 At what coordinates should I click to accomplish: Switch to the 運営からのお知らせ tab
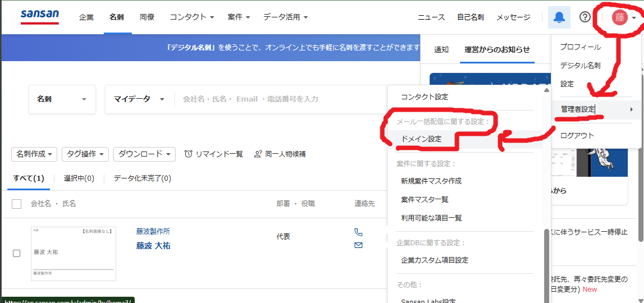click(x=496, y=49)
